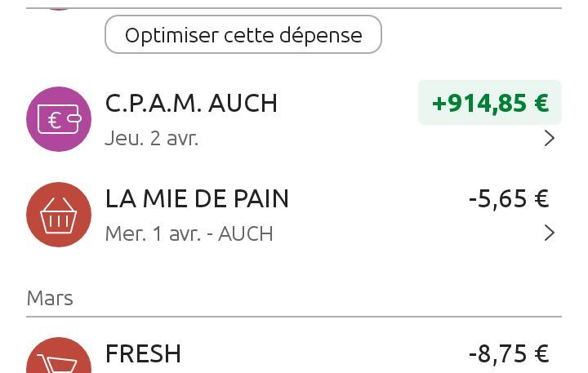
Task: Click the date Jeu. 2 avr.
Action: pos(152,139)
